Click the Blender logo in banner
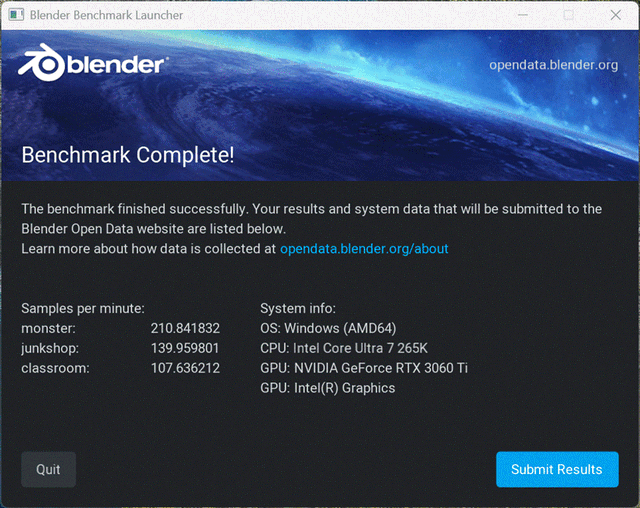The image size is (640, 508). pyautogui.click(x=93, y=63)
